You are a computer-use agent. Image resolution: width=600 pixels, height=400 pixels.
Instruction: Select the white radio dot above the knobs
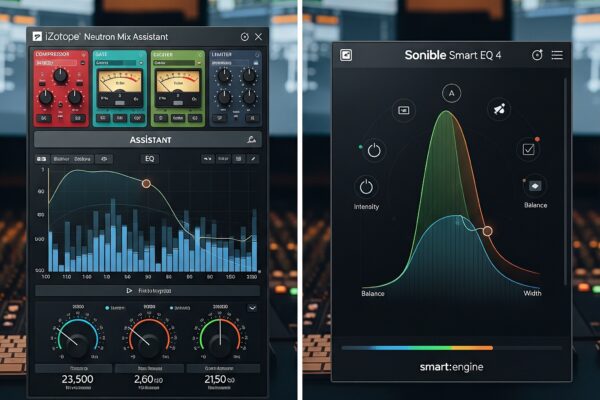171,308
